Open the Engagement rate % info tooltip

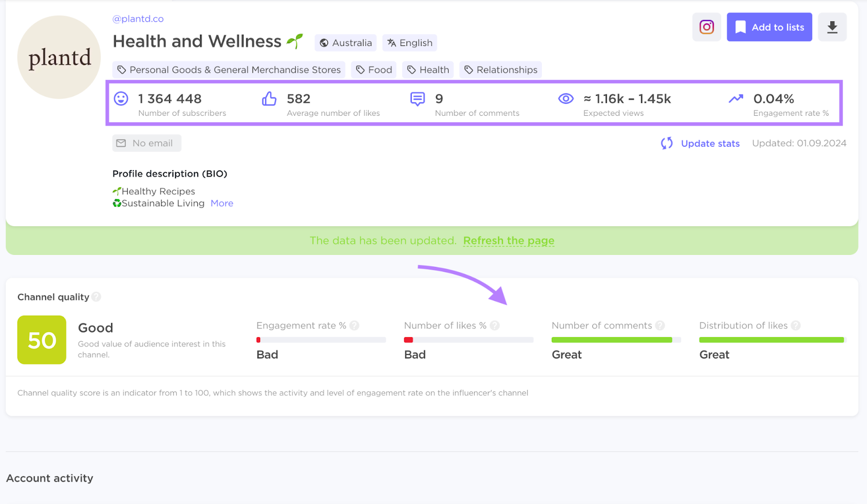point(354,325)
